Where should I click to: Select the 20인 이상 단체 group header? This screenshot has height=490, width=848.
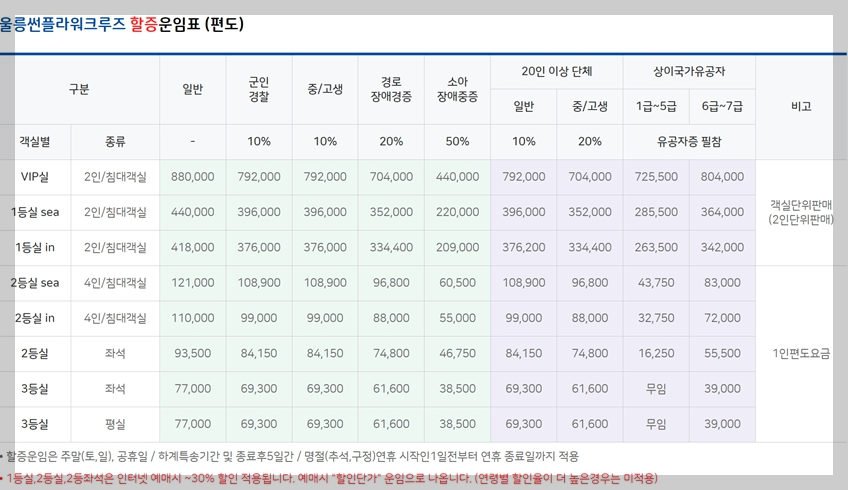[x=556, y=71]
